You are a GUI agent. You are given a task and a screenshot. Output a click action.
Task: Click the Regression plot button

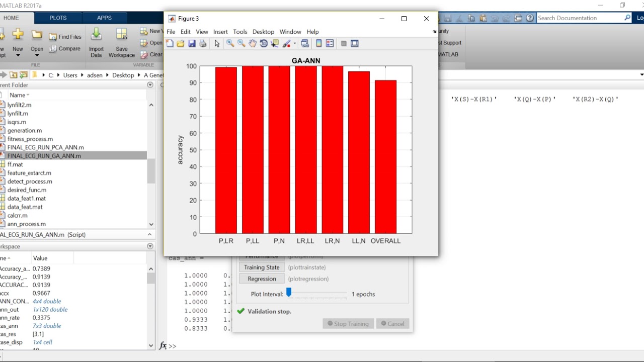click(x=262, y=279)
